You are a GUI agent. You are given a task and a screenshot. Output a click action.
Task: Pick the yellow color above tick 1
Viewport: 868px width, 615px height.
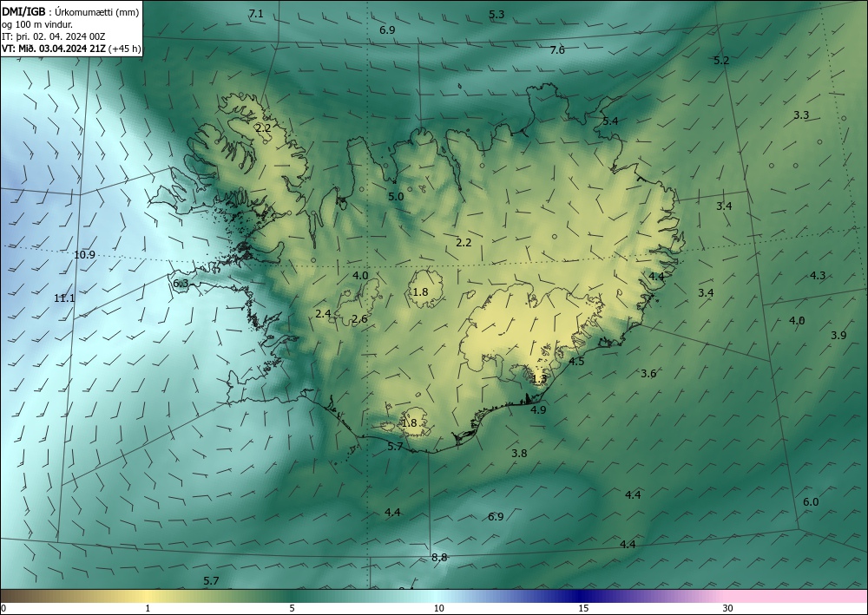148,596
